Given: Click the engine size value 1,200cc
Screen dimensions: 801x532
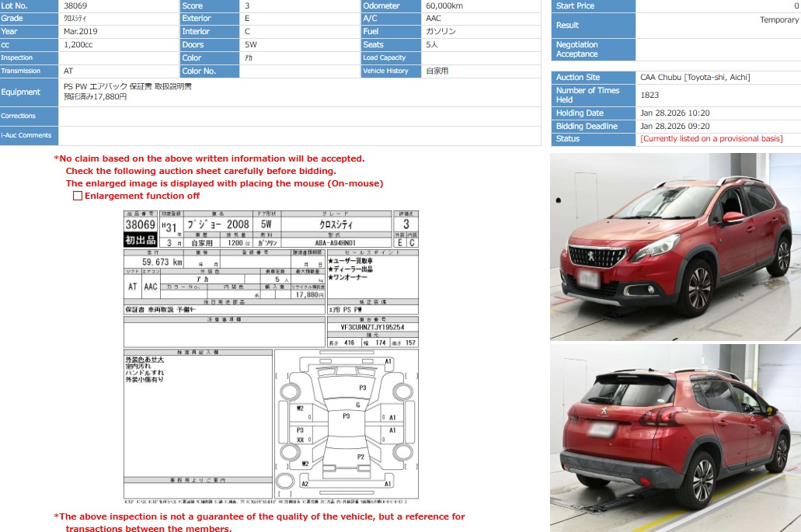Looking at the screenshot, I should point(78,44).
